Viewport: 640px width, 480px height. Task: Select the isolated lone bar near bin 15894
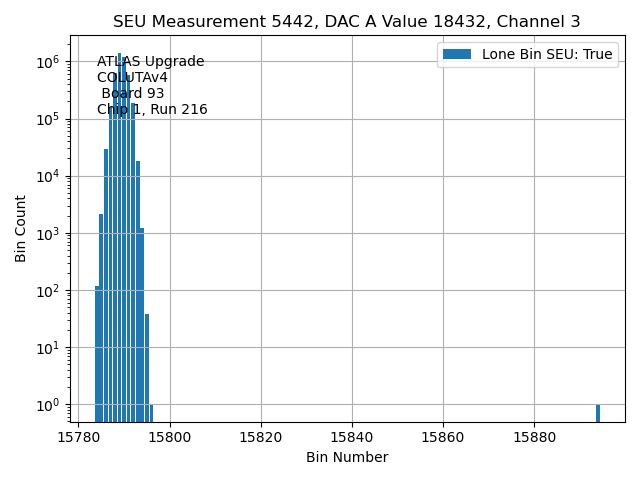tap(598, 413)
